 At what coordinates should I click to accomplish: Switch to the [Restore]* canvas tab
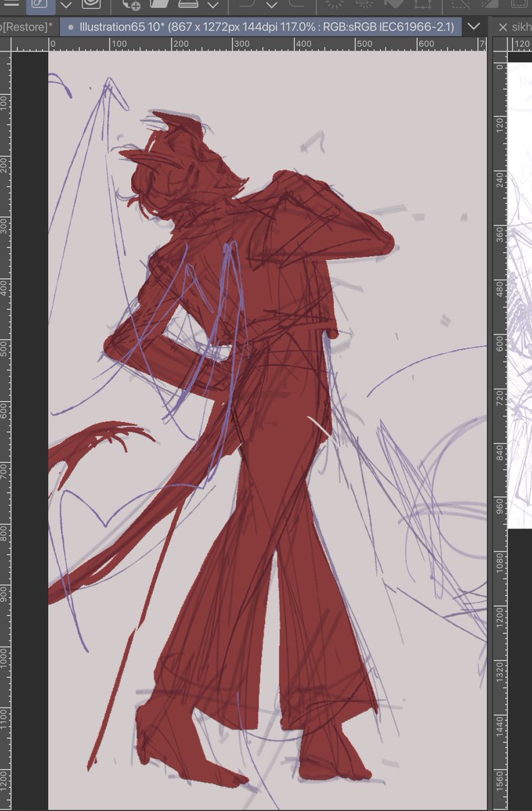(x=28, y=27)
